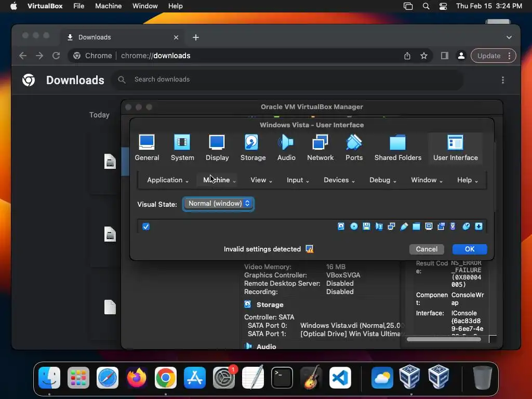Select the Downloads tab in Chrome

coord(123,37)
